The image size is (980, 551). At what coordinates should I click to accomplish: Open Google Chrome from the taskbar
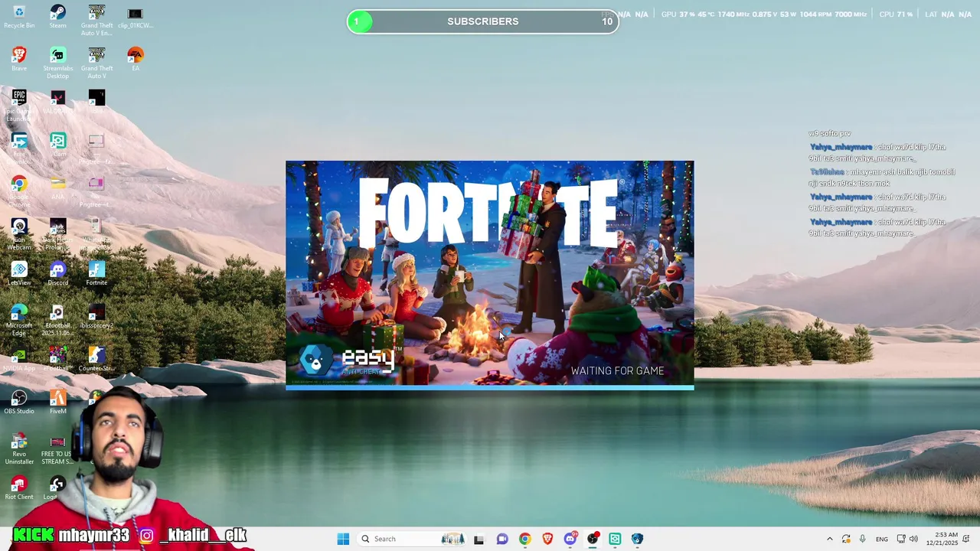click(524, 539)
